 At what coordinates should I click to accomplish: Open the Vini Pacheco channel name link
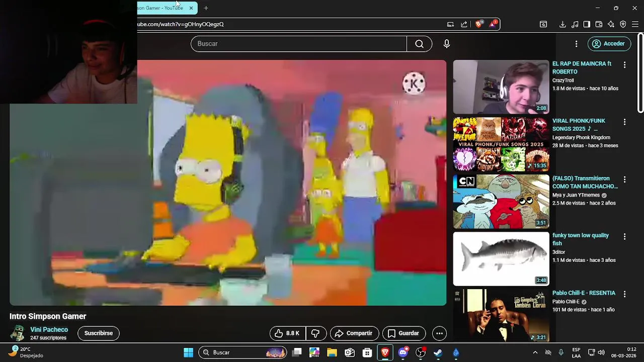(x=49, y=330)
